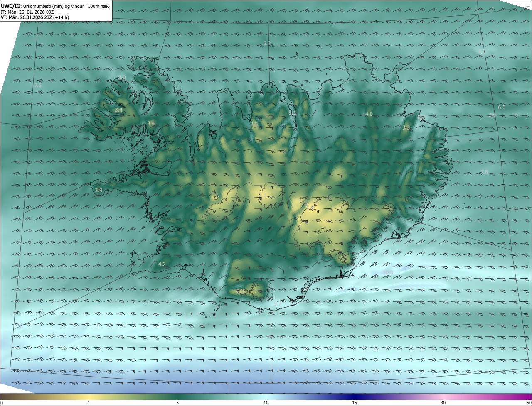Click the colorbar tick label '30'
The width and height of the screenshot is (532, 406).
(443, 403)
